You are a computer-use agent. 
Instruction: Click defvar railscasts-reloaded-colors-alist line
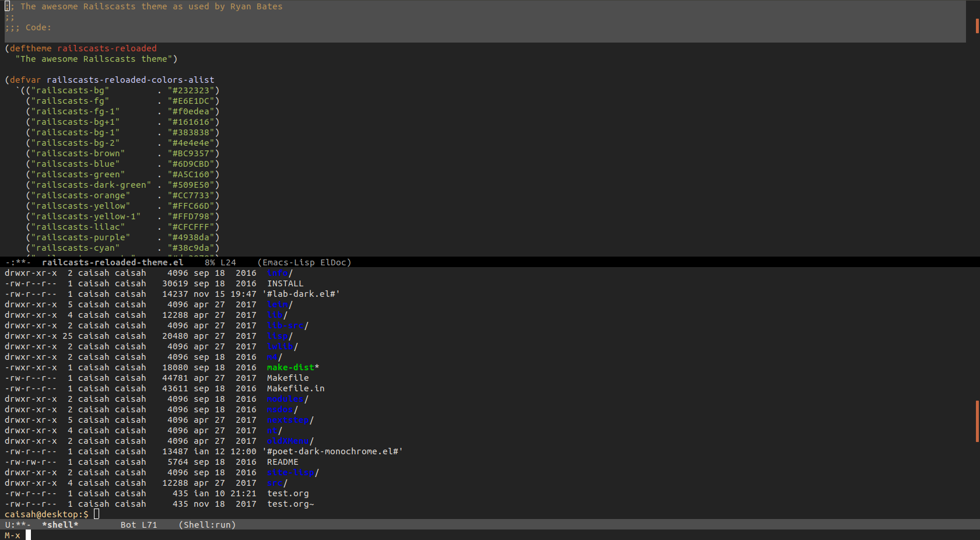click(110, 80)
